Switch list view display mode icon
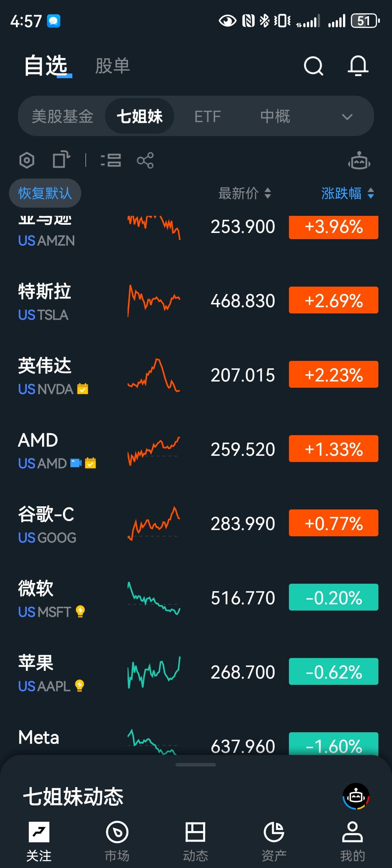 (x=111, y=160)
